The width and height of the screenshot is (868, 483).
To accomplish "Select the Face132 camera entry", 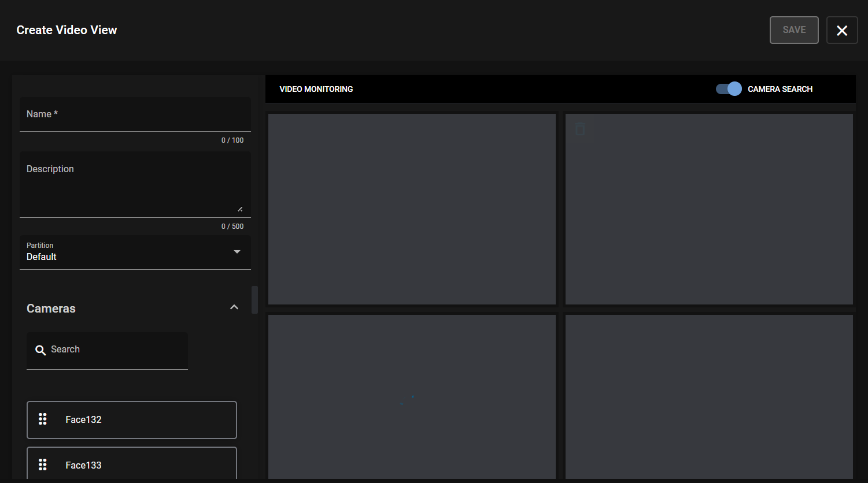I will 131,419.
